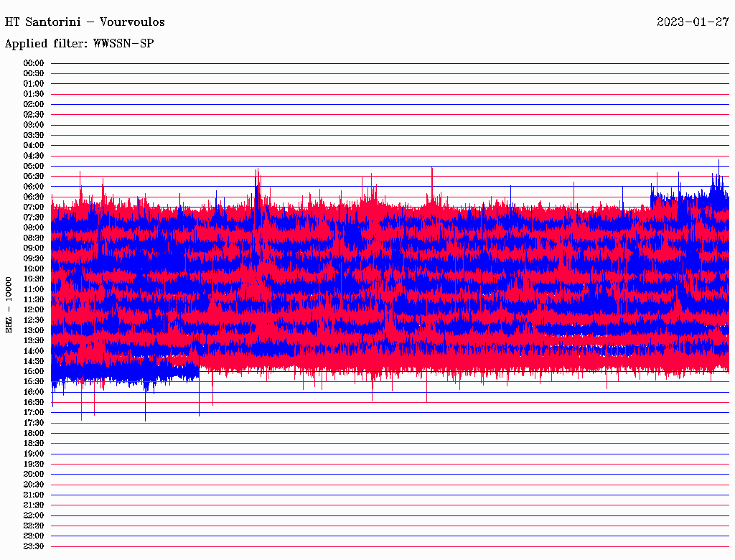
Task: Choose the 17:00 time label
Action: (34, 412)
